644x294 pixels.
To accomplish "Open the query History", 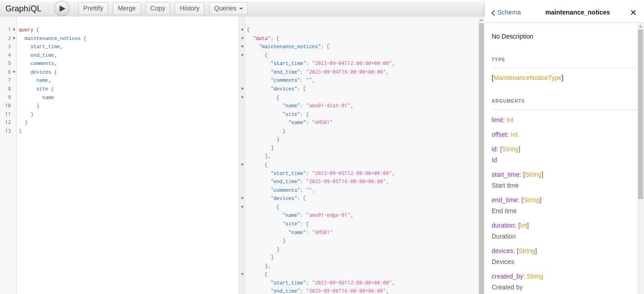I will coord(190,8).
